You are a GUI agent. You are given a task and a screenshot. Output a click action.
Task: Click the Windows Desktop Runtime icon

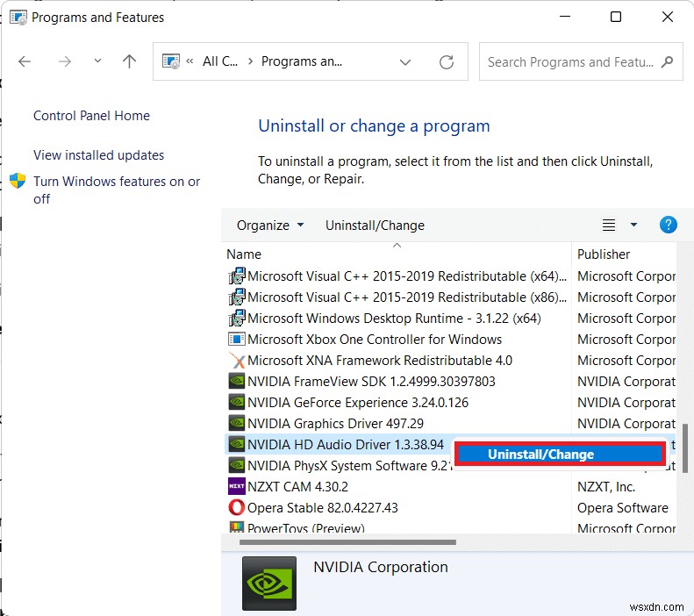pyautogui.click(x=236, y=319)
